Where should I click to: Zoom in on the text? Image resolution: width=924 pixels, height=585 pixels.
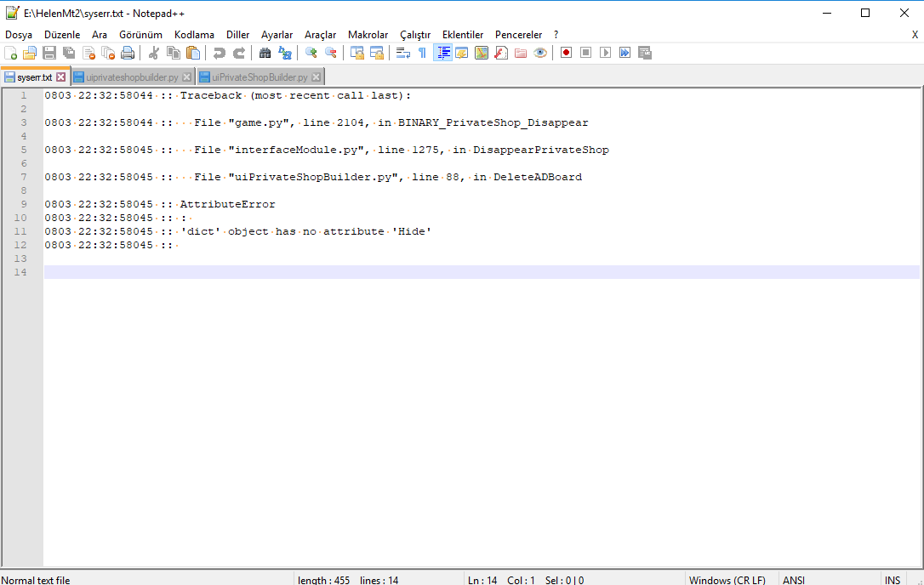pos(311,53)
